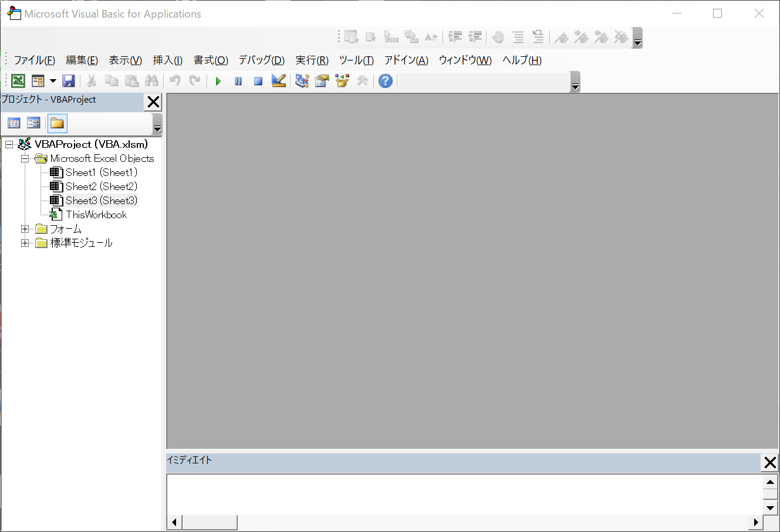Save the workbook with the floppy disk icon
This screenshot has height=532, width=780.
[69, 81]
